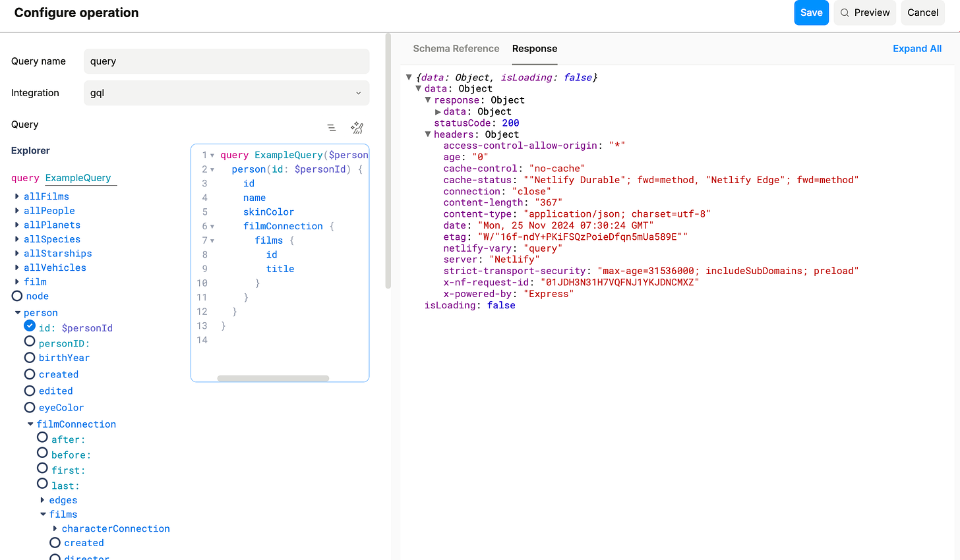Save the operation configuration

point(811,13)
